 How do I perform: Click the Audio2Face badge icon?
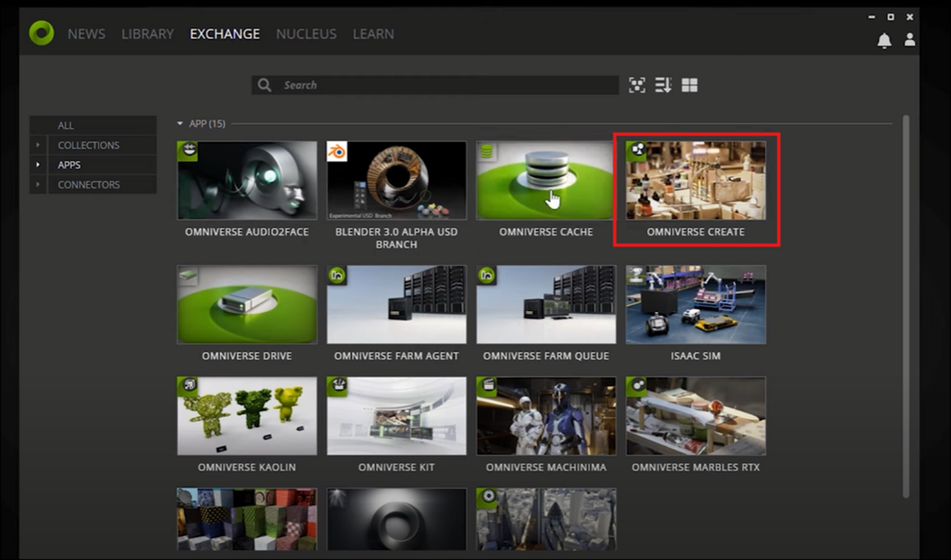point(188,151)
